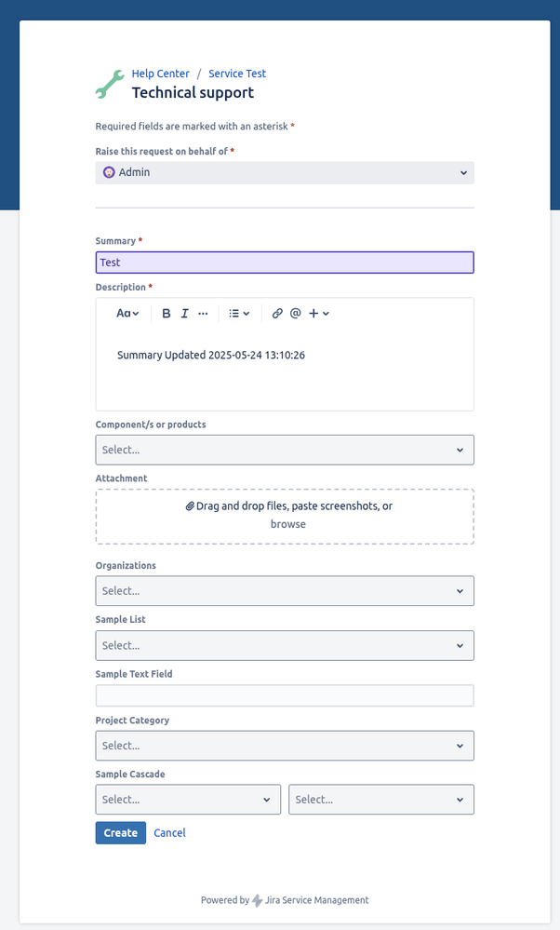Open the insert plus menu
This screenshot has height=930, width=560.
[319, 313]
